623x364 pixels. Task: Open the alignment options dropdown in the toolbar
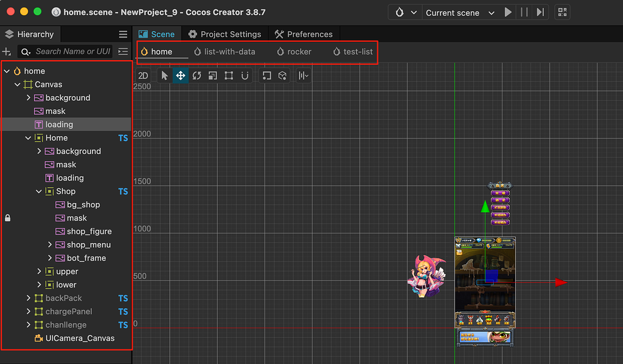tap(304, 75)
